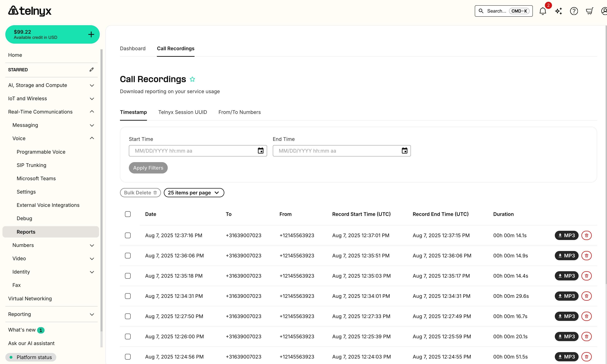Viewport: 607px width, 364px height.
Task: Check the first recording row checkbox
Action: (128, 235)
